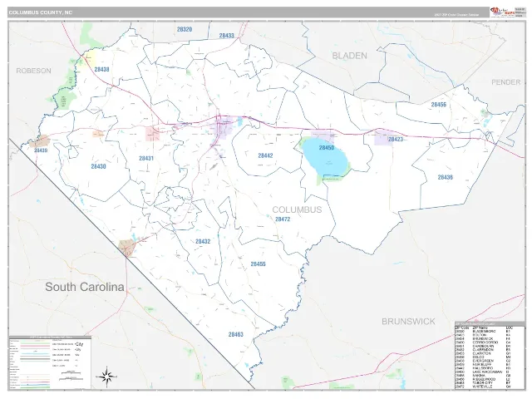532x399 pixels.
Task: Click the ZIP label "28463"
Action: point(236,334)
